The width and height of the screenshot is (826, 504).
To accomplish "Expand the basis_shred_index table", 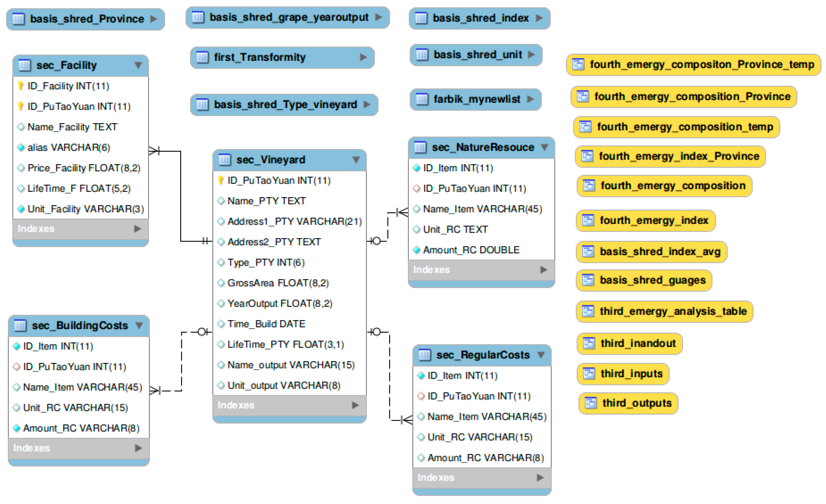I will tap(539, 18).
